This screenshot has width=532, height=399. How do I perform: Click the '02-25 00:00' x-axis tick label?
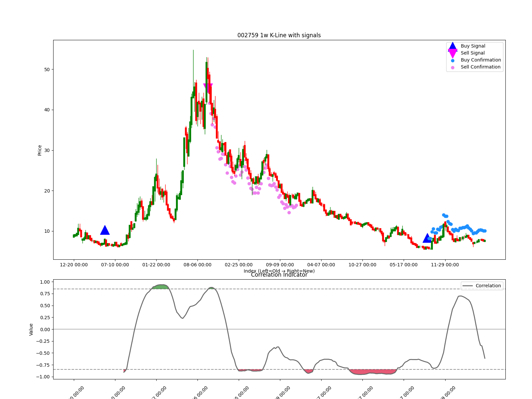pyautogui.click(x=239, y=265)
